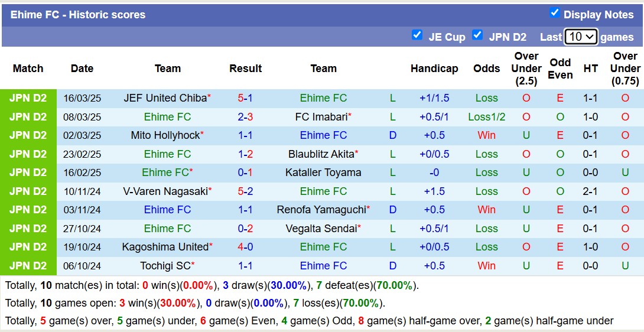Screen dimensions: 644x332
Task: Click the 5-1 result score
Action: pos(245,98)
